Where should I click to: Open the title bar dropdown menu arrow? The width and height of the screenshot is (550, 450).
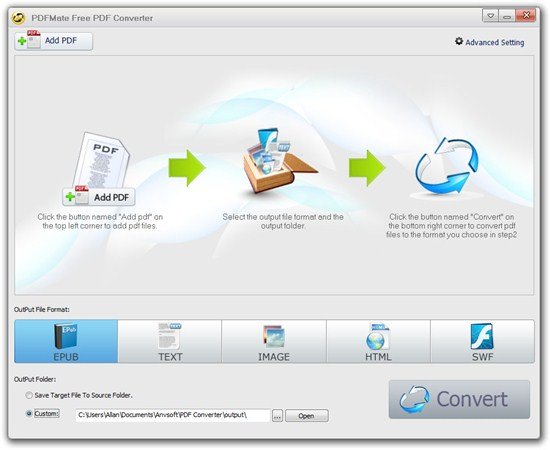490,16
